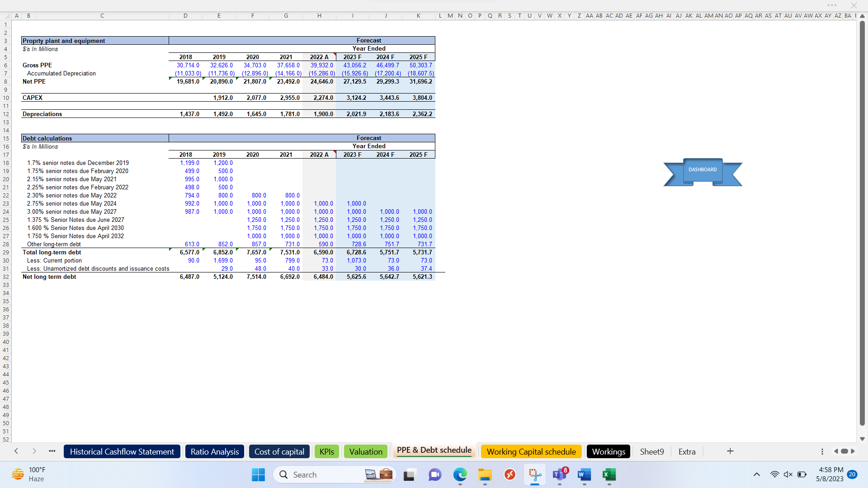The width and height of the screenshot is (868, 488).
Task: Select the Ratio Analysis sheet tab
Action: coord(214,451)
